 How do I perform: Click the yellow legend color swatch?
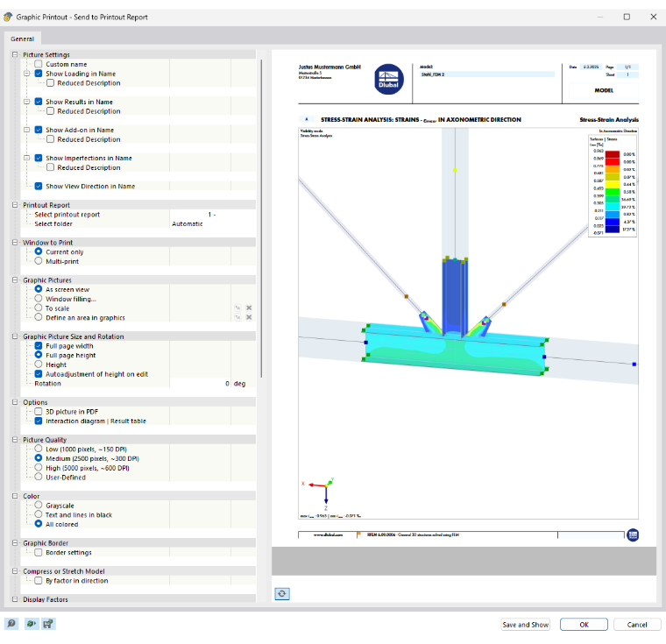click(x=612, y=184)
